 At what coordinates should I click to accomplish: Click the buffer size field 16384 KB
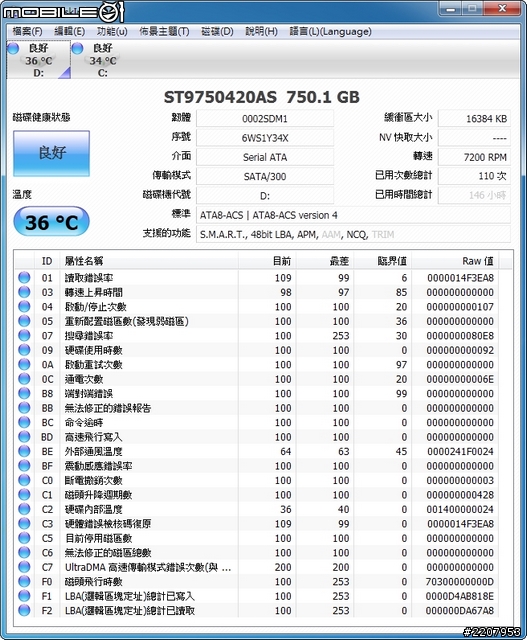pyautogui.click(x=474, y=118)
